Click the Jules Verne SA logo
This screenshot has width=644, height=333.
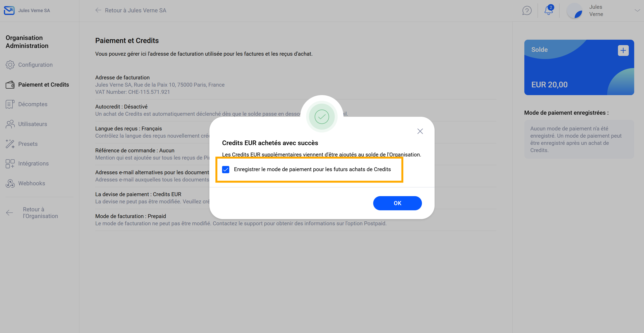[9, 10]
